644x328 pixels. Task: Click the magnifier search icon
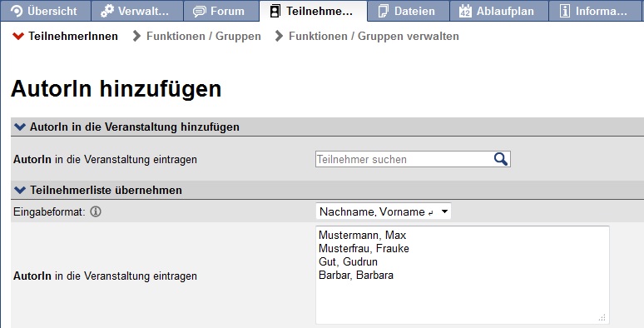point(500,159)
